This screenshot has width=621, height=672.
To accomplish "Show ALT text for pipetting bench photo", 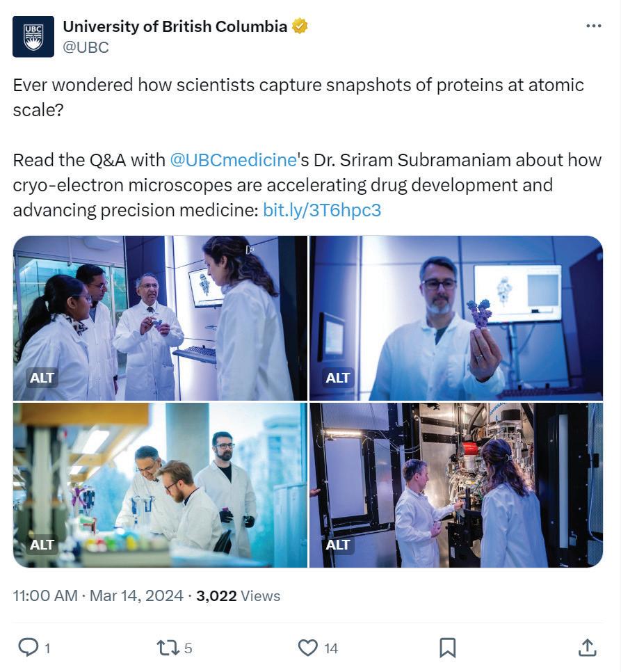I will point(42,544).
